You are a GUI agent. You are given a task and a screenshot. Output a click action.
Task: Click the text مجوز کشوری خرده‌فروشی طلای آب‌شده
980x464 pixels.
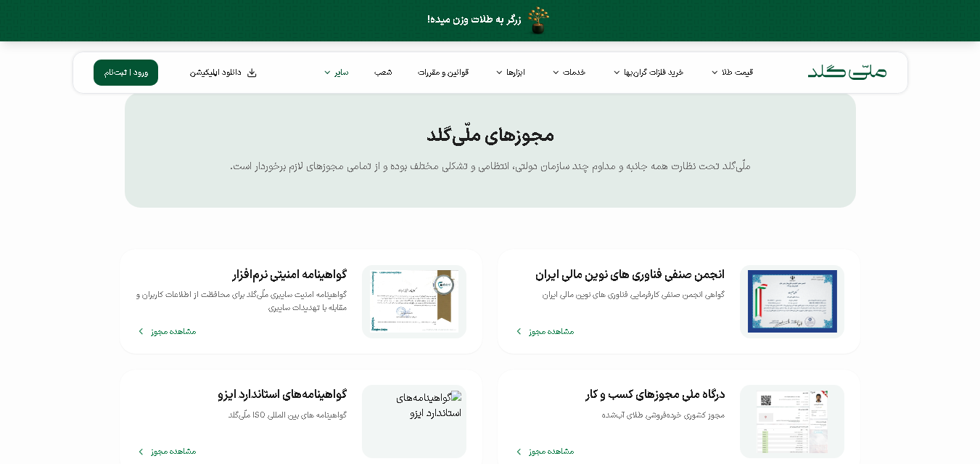[663, 415]
